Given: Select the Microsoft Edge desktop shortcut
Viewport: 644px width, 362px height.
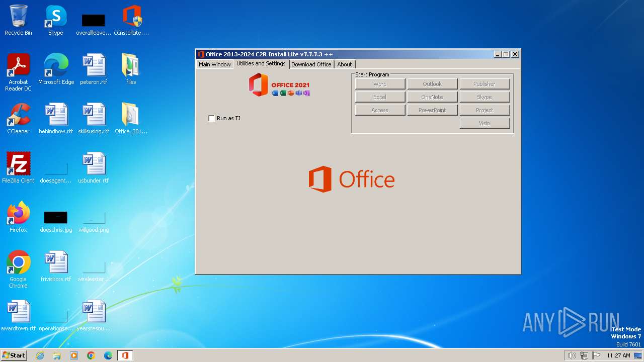Looking at the screenshot, I should pos(56,69).
